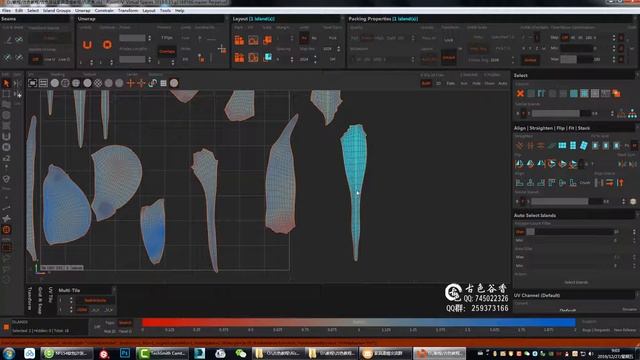The height and width of the screenshot is (360, 640).
Task: Click the bottom-left weld icon in Seams panel
Action: (7, 58)
